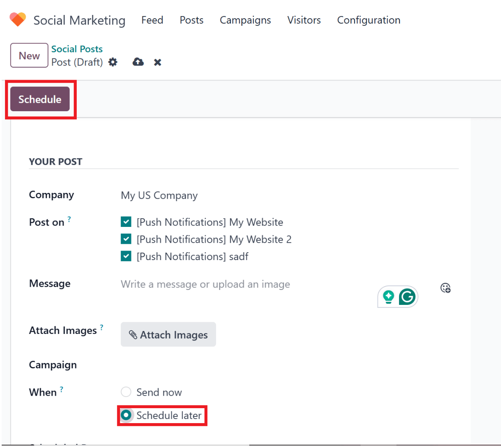
Task: Open the gear actions menu beside Post (Draft)
Action: click(113, 62)
